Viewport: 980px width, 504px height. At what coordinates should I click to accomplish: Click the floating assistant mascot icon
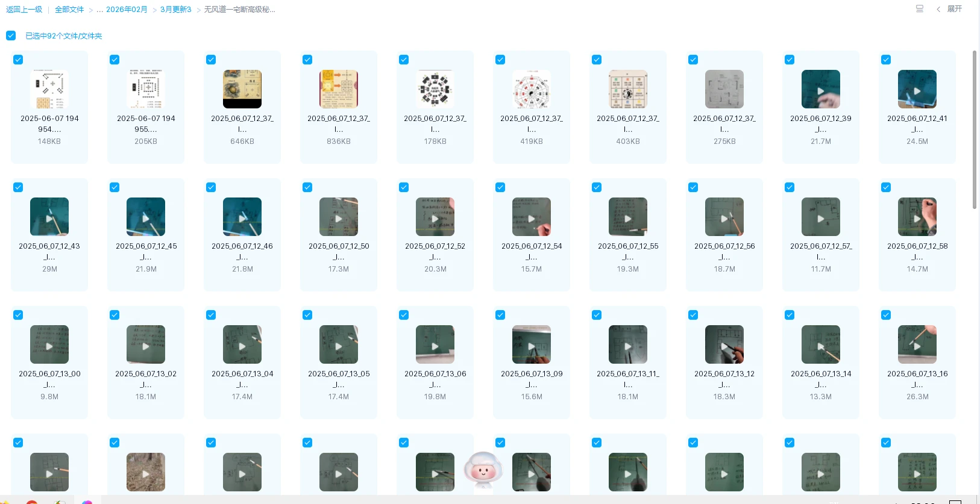click(x=483, y=470)
